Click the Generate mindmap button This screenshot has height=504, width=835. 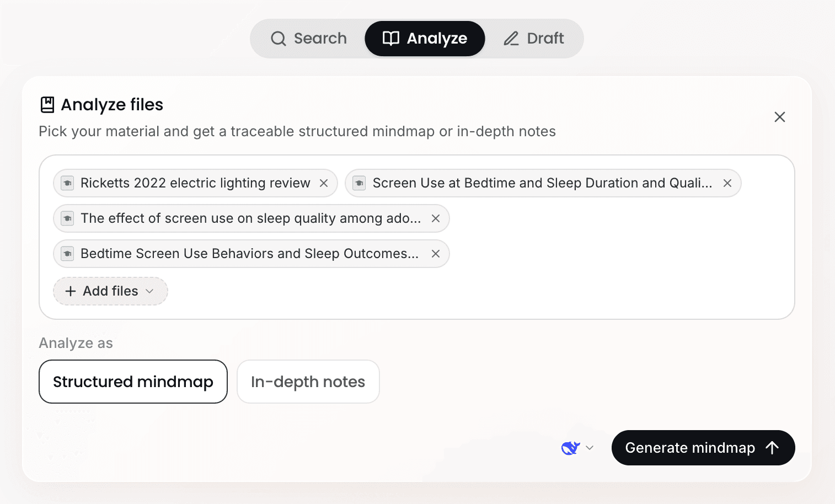tap(703, 448)
